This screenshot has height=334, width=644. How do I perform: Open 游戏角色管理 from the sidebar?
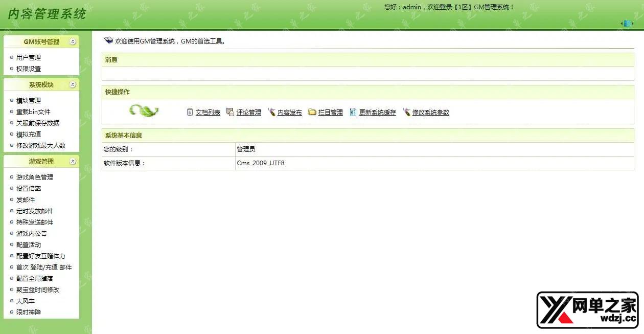click(x=34, y=177)
